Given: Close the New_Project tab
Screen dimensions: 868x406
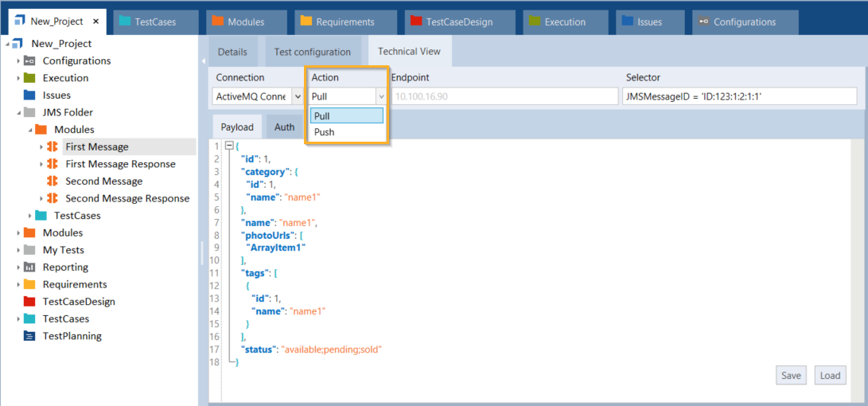Looking at the screenshot, I should [x=96, y=21].
